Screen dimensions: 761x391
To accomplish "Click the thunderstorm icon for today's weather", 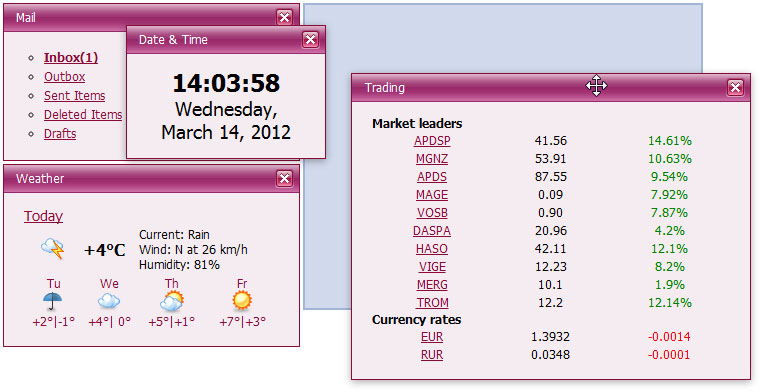I will 52,248.
